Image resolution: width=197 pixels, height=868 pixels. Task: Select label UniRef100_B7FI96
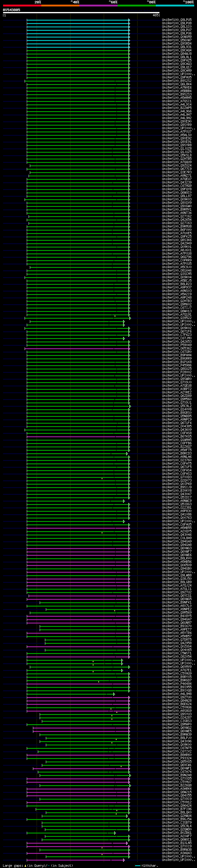tap(177, 809)
